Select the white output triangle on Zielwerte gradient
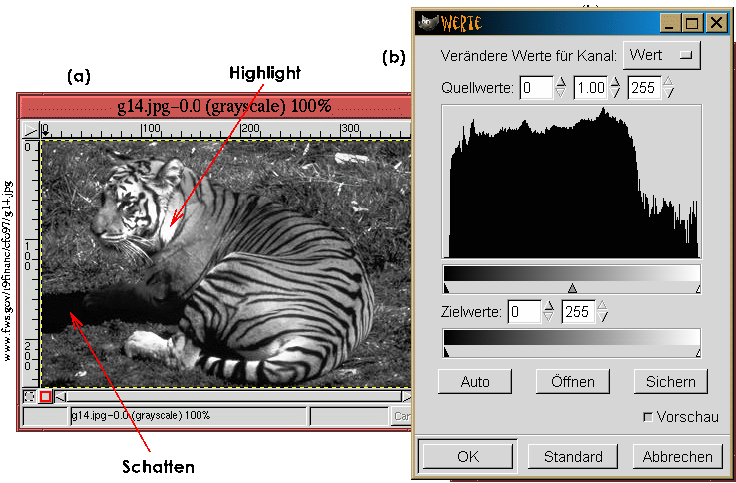736x483 pixels. (698, 352)
